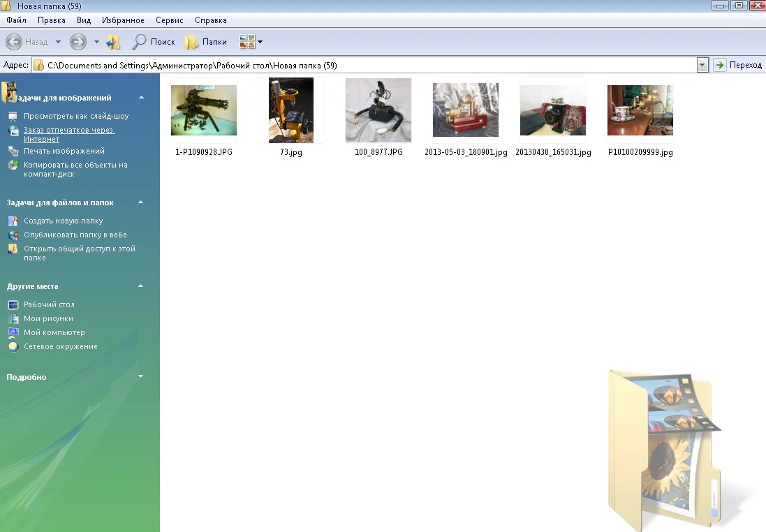Screen dimensions: 766x532
Task: Open Мой компьютер in other places
Action: [54, 332]
